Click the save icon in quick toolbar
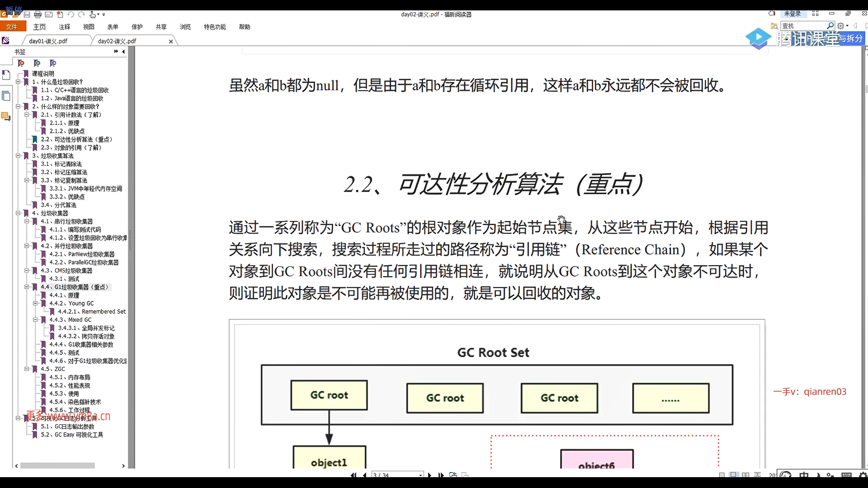Image resolution: width=868 pixels, height=488 pixels. click(27, 14)
